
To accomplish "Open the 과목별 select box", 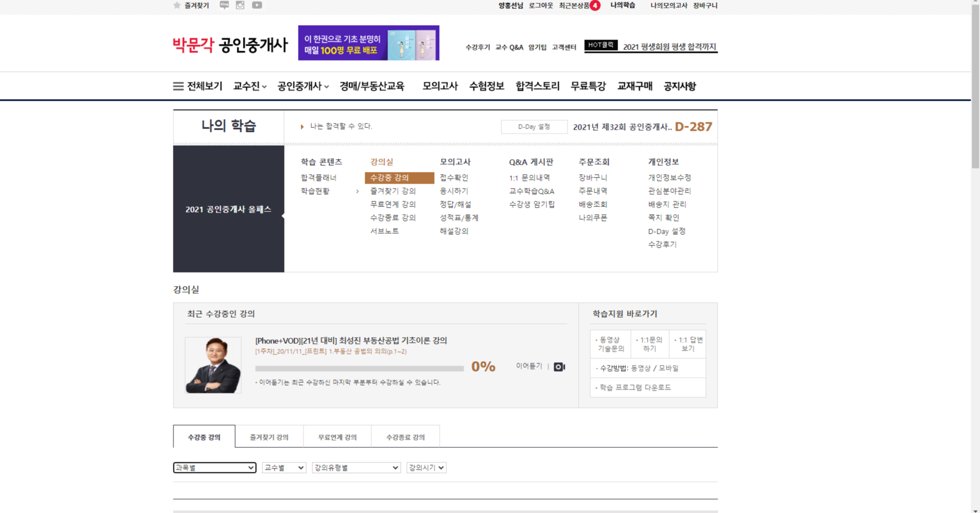I will click(214, 467).
